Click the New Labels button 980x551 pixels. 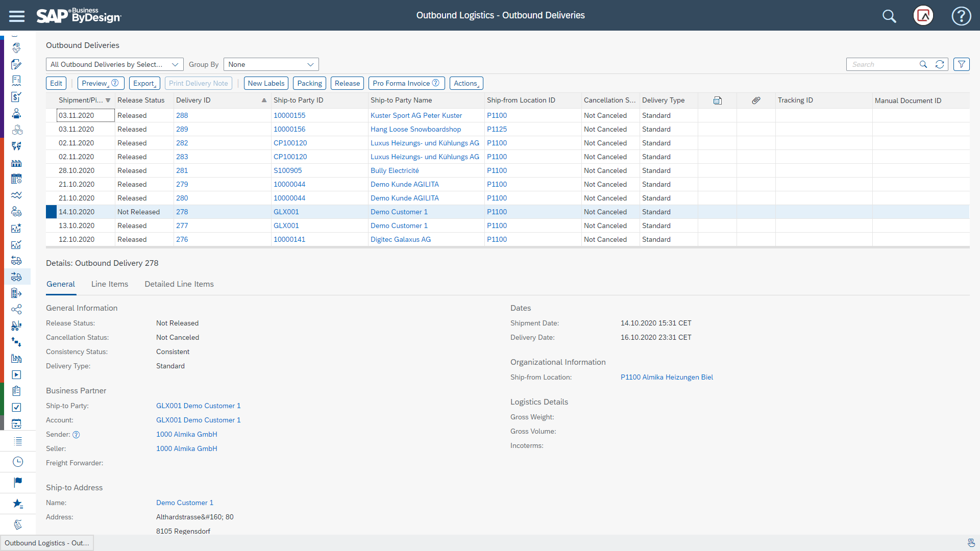(x=266, y=83)
